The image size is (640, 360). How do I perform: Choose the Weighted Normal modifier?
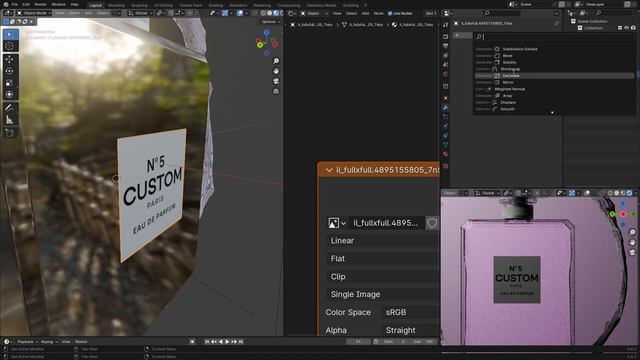tap(510, 89)
